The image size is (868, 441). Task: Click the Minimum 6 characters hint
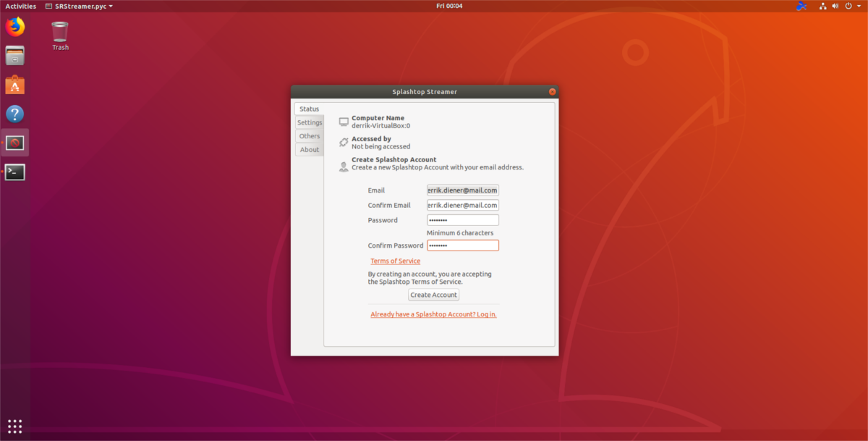pyautogui.click(x=460, y=233)
